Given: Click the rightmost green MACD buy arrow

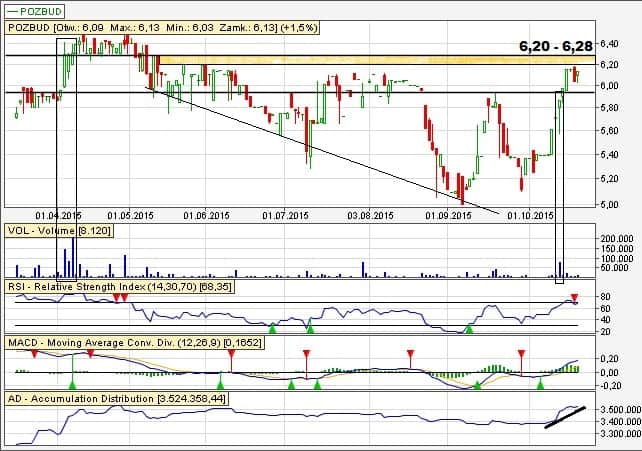Looking at the screenshot, I should tap(541, 383).
